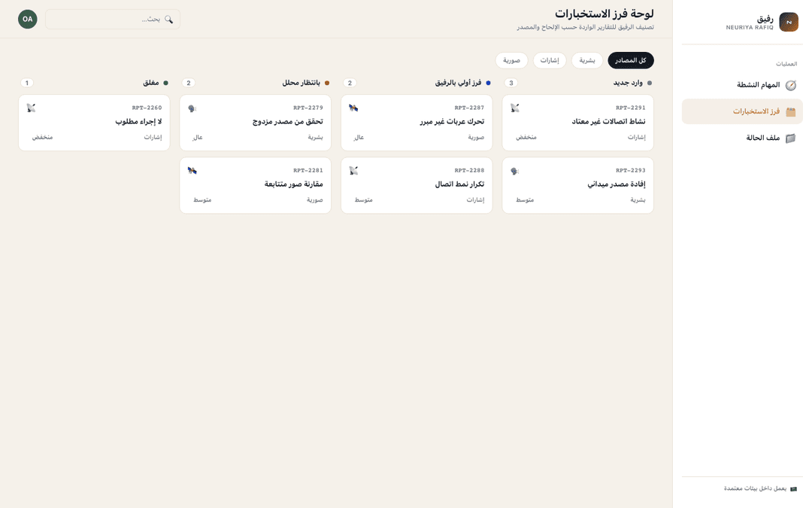This screenshot has height=508, width=812.
Task: Click the compass icon beside المهام النشطة
Action: click(791, 85)
